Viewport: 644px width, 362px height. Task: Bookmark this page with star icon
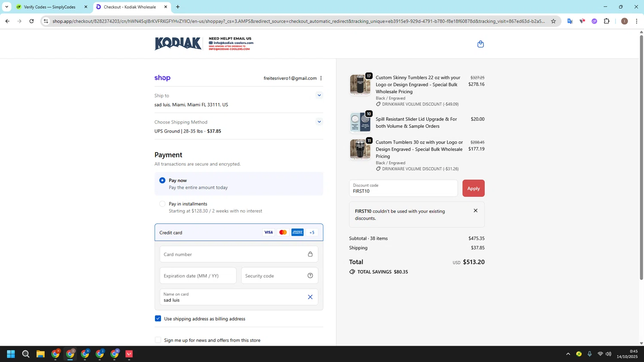[553, 21]
